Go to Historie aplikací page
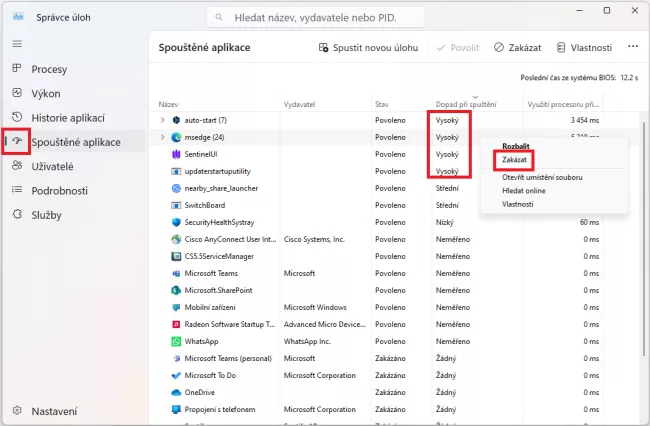Viewport: 650px width, 426px height. click(x=67, y=117)
